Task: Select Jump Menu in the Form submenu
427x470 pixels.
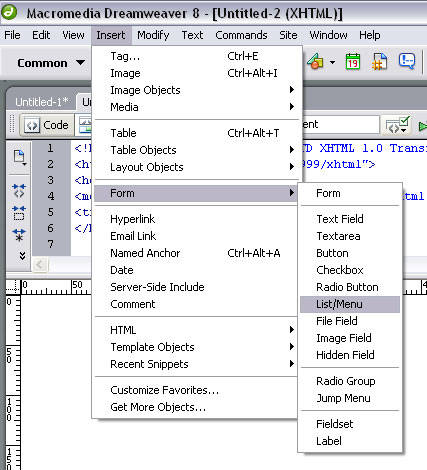Action: click(350, 398)
